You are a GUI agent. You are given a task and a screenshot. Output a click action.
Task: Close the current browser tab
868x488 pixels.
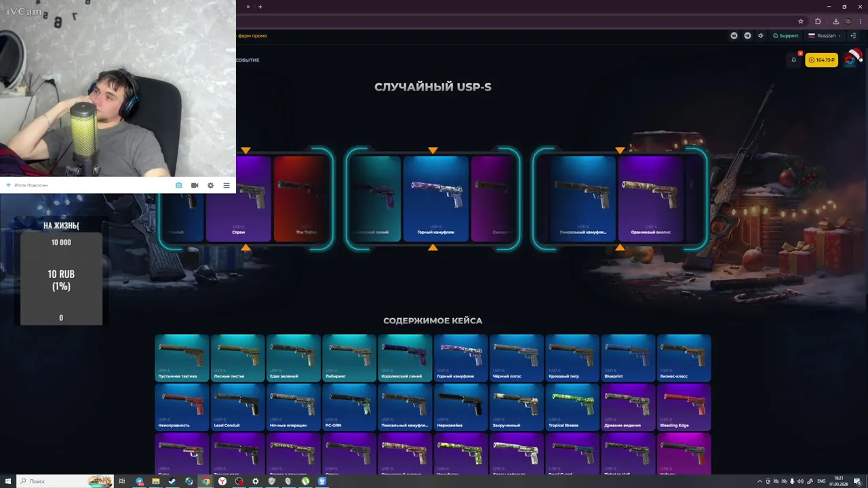coord(248,7)
